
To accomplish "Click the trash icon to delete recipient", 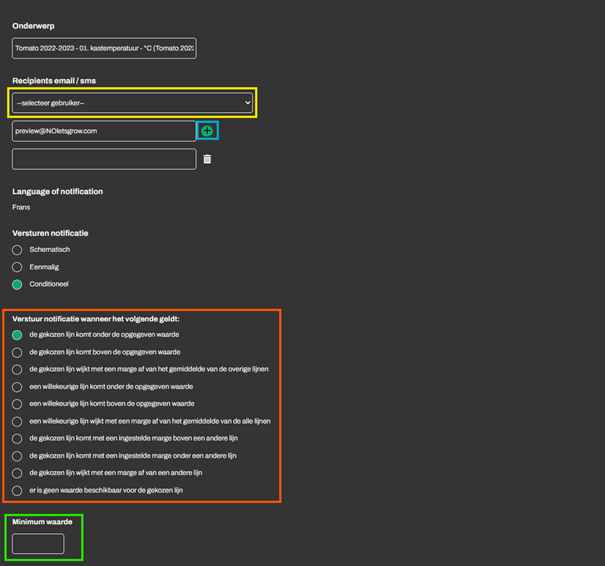I will pos(207,159).
